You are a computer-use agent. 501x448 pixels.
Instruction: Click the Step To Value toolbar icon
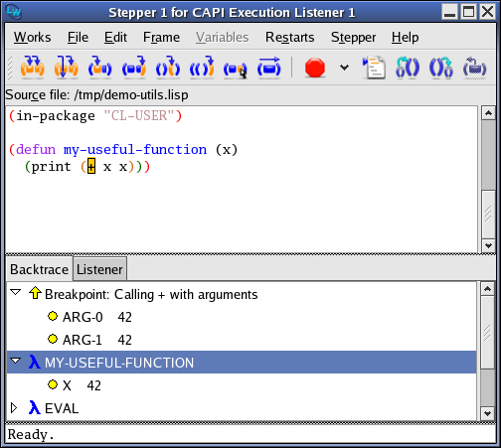click(x=134, y=68)
